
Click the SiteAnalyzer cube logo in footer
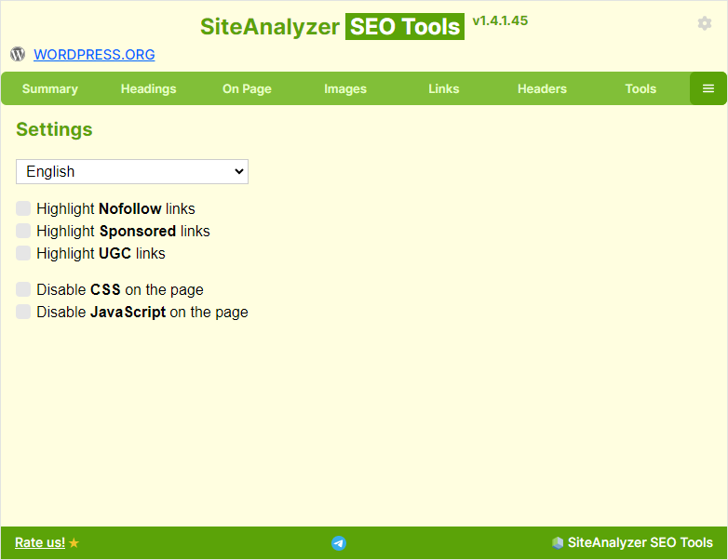point(558,542)
